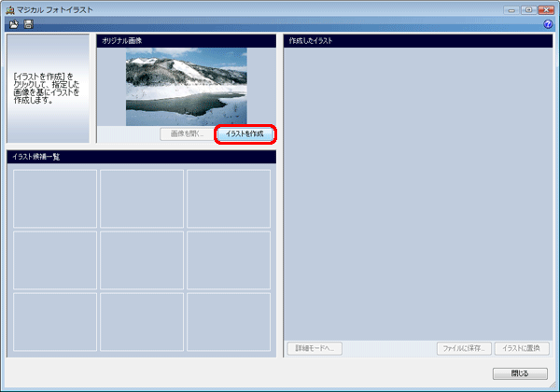Click the 詳細モードへ button
Viewport: 560px width, 392px height.
pos(315,348)
